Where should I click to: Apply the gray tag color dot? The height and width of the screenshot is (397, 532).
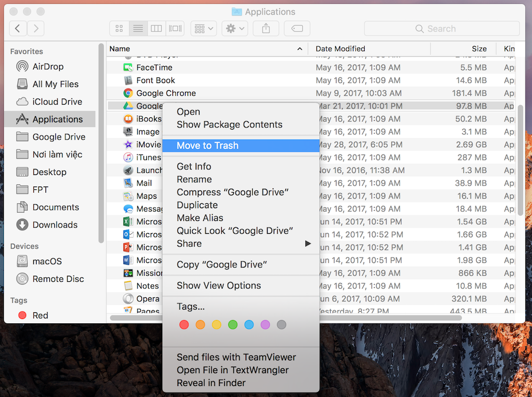282,325
